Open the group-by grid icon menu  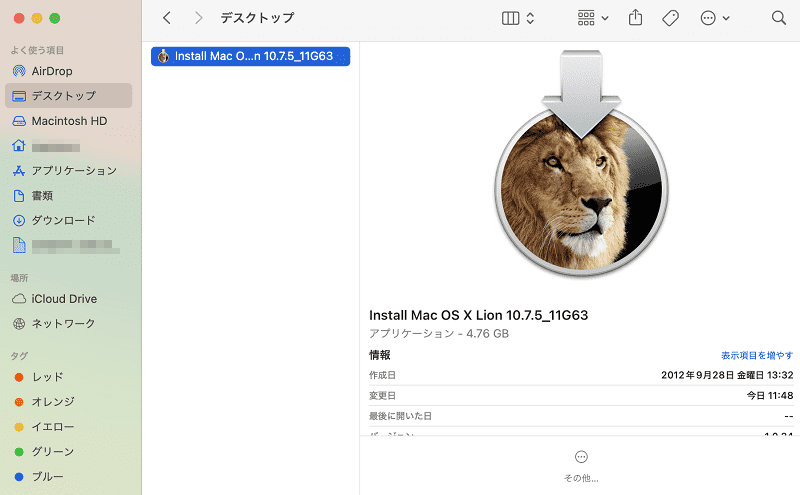(593, 18)
